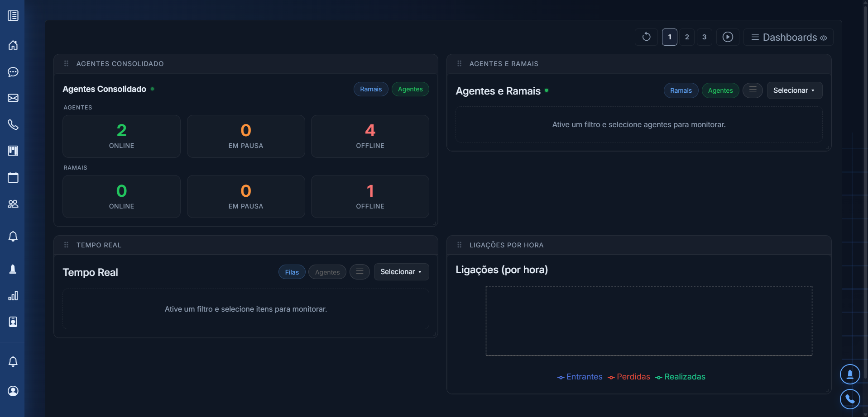
Task: Click the floating alarm round button
Action: [x=850, y=374]
